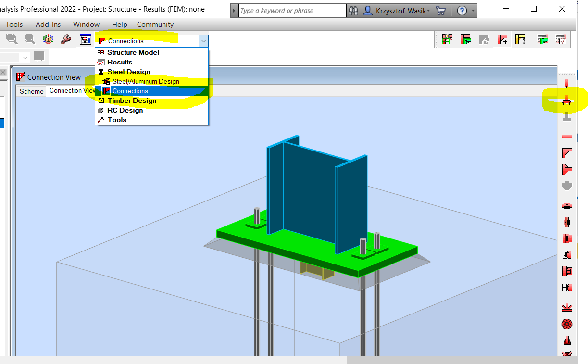Click the 3D colored cube view icon

point(49,40)
